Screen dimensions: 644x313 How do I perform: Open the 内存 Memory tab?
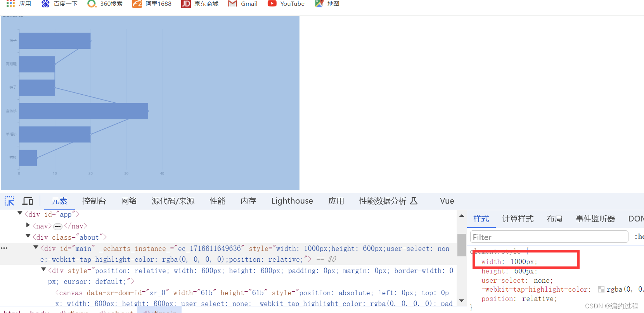(248, 201)
